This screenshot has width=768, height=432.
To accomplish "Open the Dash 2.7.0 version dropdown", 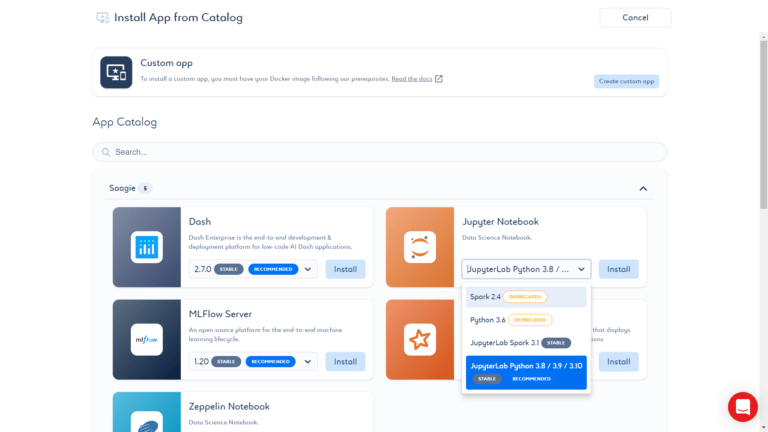I will [253, 269].
